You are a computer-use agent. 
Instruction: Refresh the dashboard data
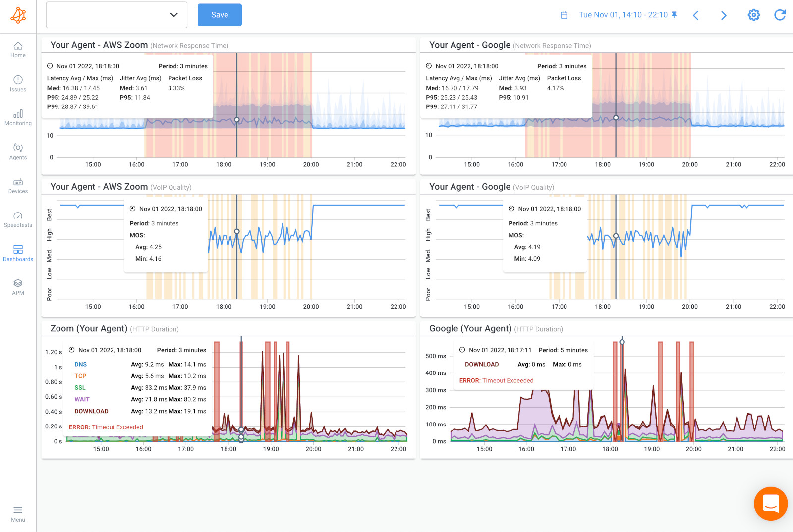(x=779, y=15)
